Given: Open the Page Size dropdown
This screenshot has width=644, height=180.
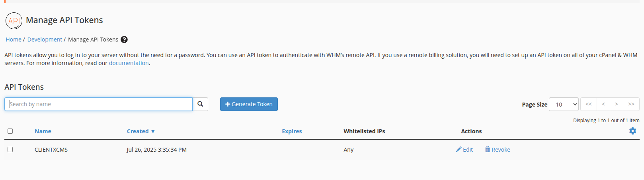Looking at the screenshot, I should [x=563, y=104].
